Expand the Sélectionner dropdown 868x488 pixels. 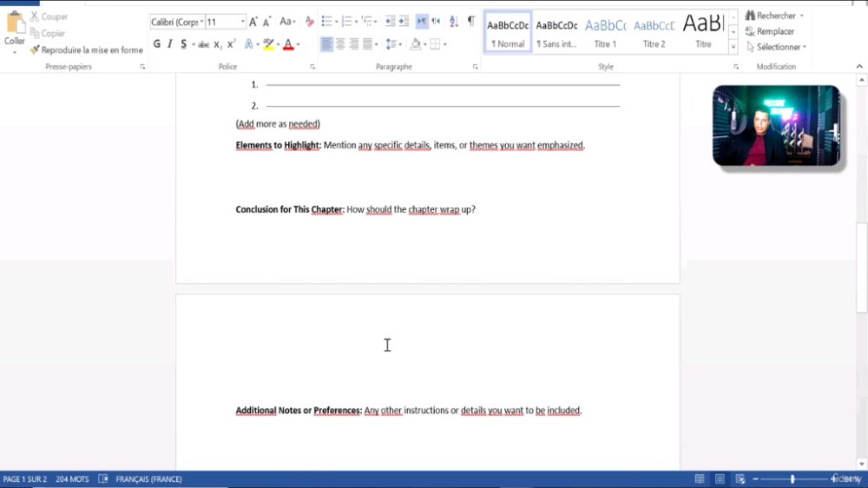click(x=777, y=47)
